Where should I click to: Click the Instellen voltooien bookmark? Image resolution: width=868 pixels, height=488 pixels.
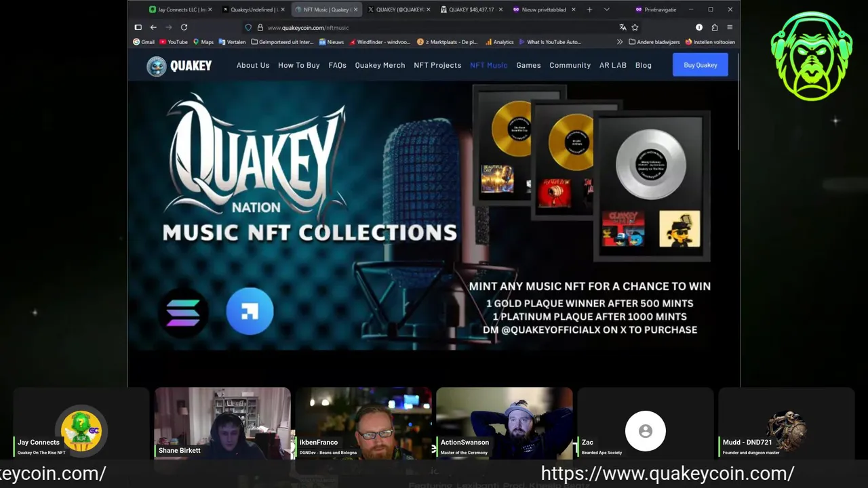[710, 42]
